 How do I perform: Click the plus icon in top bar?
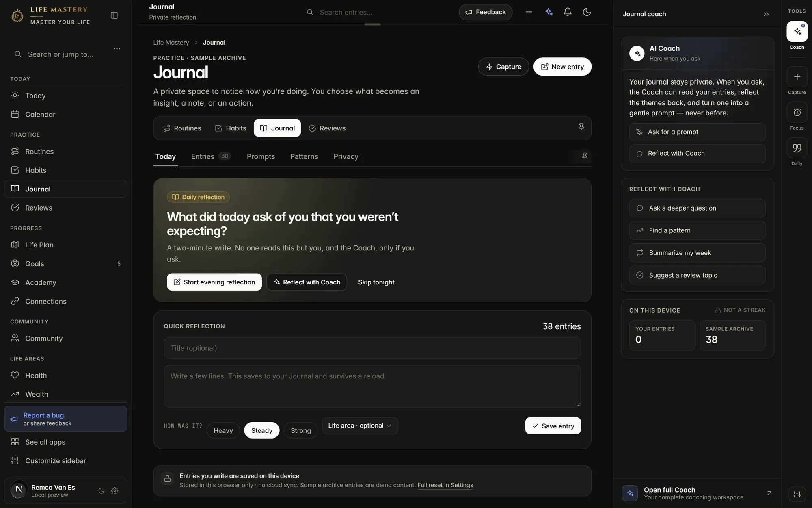tap(529, 12)
